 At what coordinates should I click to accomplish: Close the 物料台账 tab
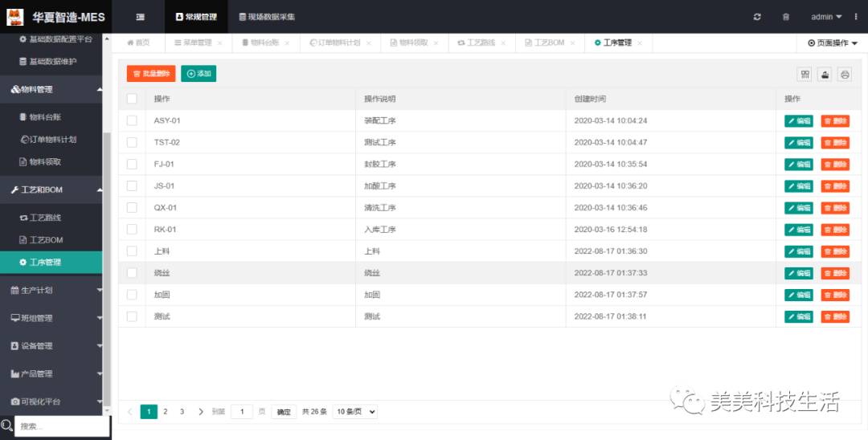pos(287,43)
